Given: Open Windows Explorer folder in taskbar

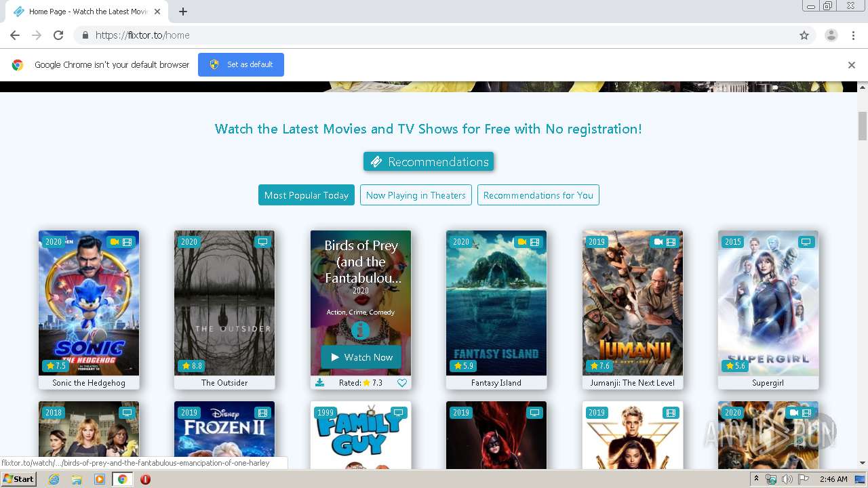Looking at the screenshot, I should click(77, 479).
